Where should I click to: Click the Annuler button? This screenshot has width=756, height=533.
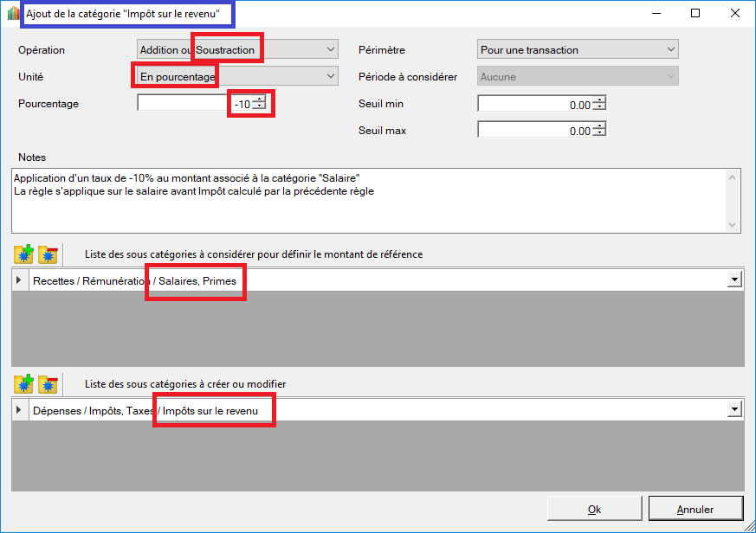click(695, 509)
